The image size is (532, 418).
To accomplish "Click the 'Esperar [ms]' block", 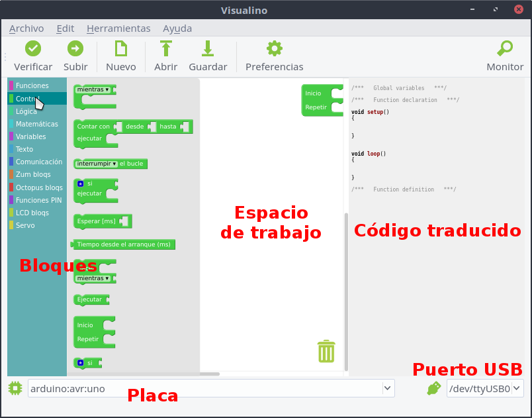I will coord(97,221).
